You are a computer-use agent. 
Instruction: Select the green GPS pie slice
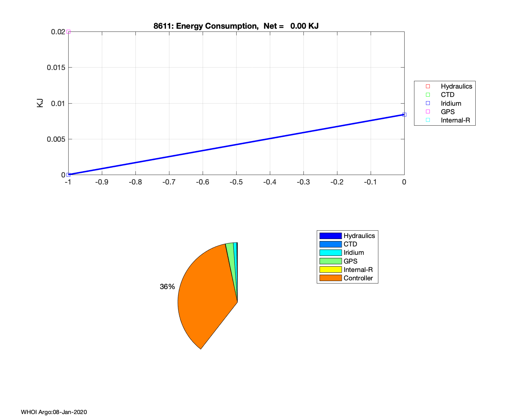tap(231, 255)
